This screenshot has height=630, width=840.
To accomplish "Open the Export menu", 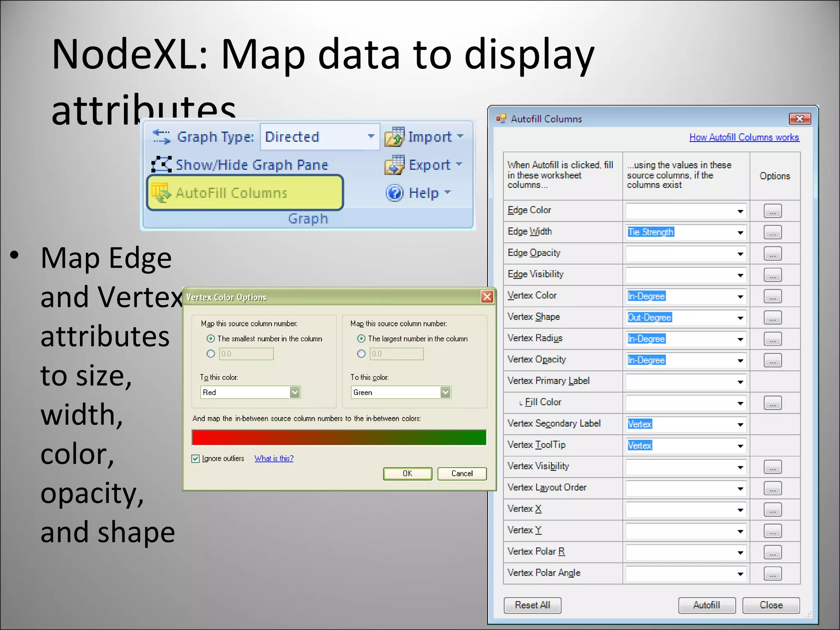I will (424, 165).
